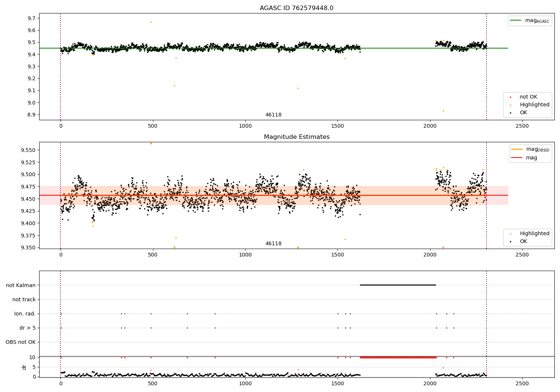
Task: Click the 9.550 tick label on middle plot
Action: click(28, 150)
